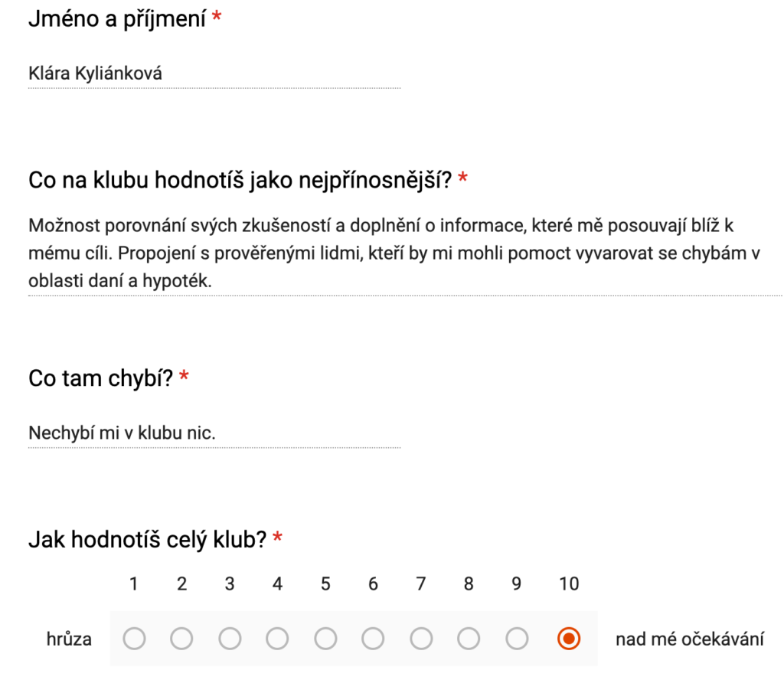Select rating 4 radio button
The image size is (784, 680).
(277, 639)
